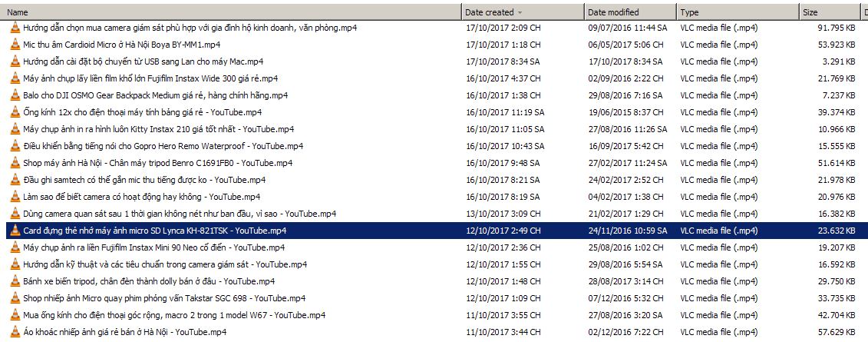Click VLC icon of Benro C1691FB0 tripod file
Viewport: 868px width, 342px height.
[x=15, y=163]
